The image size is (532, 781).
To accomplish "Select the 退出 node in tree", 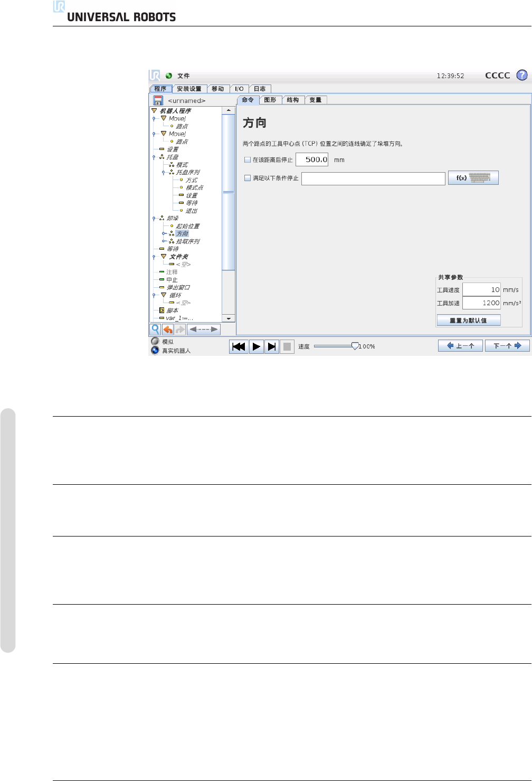I will click(192, 211).
